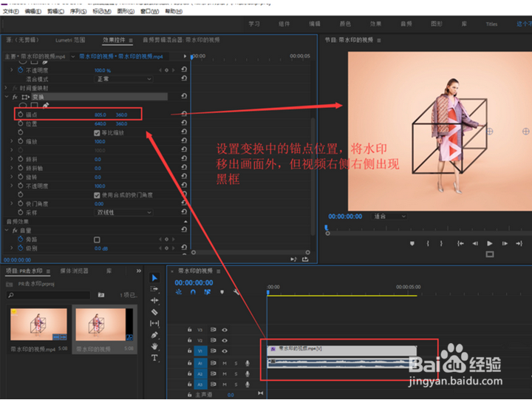Collapse the Transform (变换) effect
This screenshot has width=532, height=400.
pyautogui.click(x=7, y=97)
